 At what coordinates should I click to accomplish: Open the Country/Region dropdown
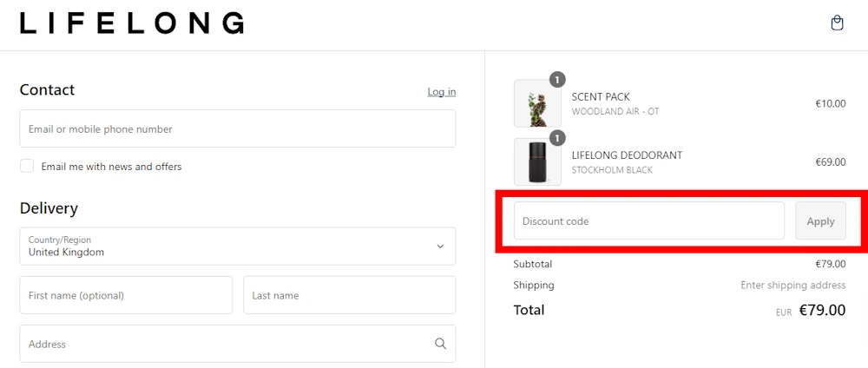238,246
